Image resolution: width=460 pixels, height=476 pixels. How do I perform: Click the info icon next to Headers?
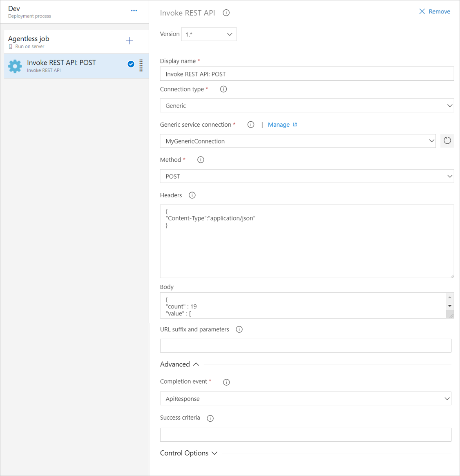(x=192, y=195)
